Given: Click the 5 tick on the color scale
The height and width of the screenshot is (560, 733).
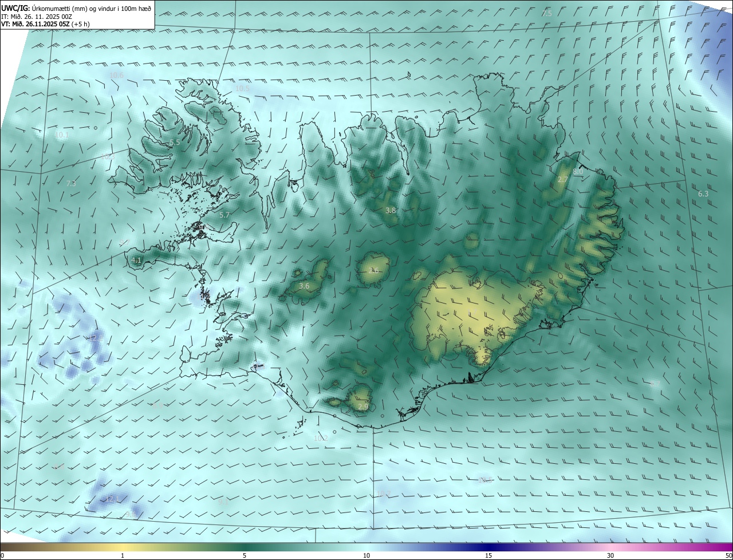Looking at the screenshot, I should pos(245,555).
